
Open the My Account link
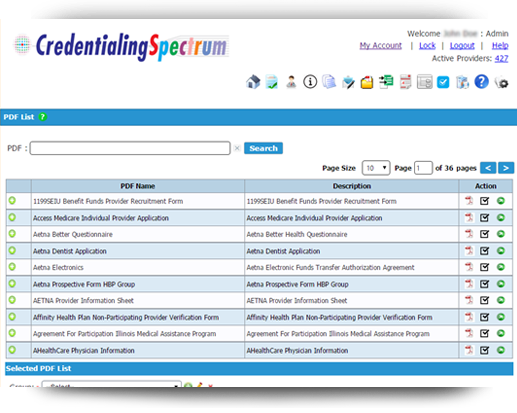(x=381, y=45)
